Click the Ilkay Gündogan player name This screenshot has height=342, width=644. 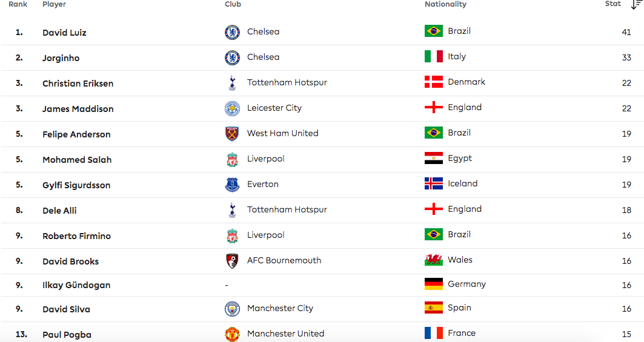tap(76, 285)
